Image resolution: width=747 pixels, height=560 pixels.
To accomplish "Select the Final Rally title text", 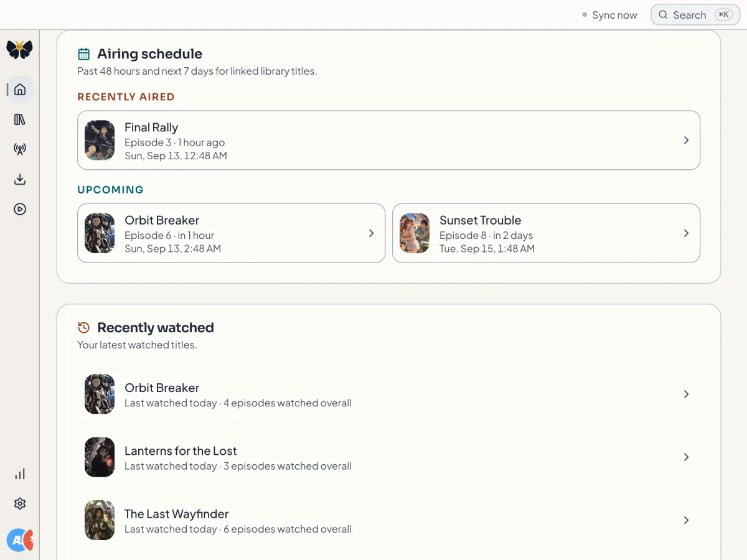I will [151, 128].
